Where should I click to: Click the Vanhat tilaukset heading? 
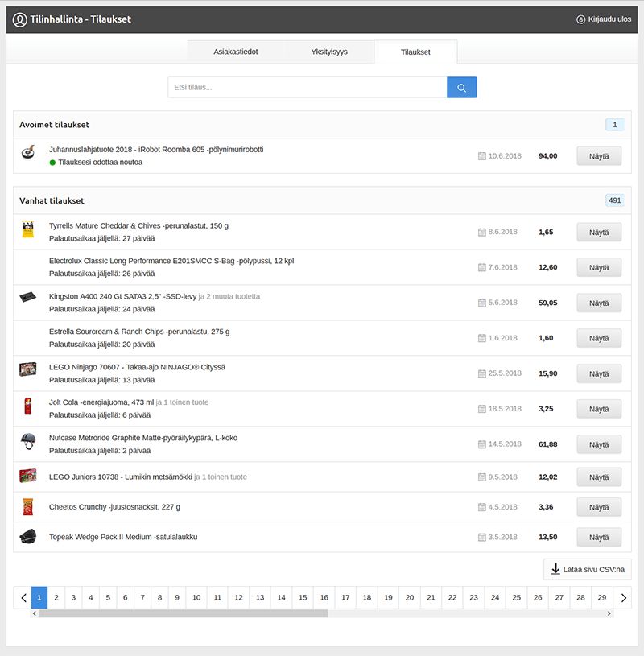pos(52,200)
